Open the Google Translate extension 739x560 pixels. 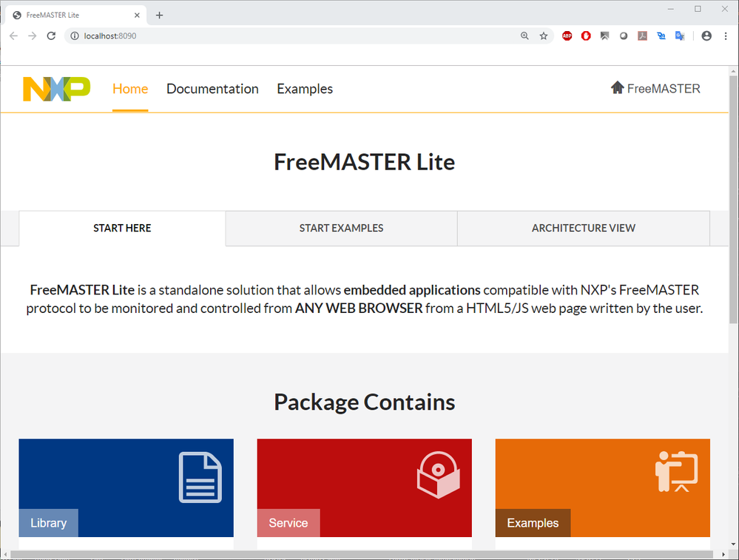(680, 36)
